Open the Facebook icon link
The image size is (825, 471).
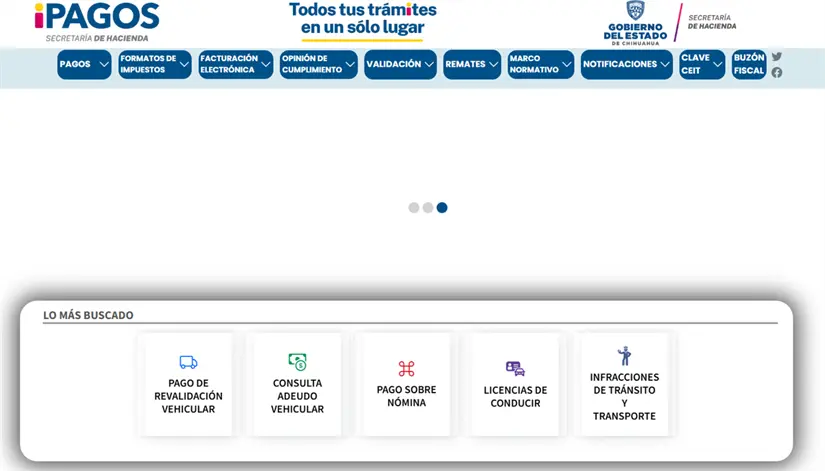coord(777,72)
